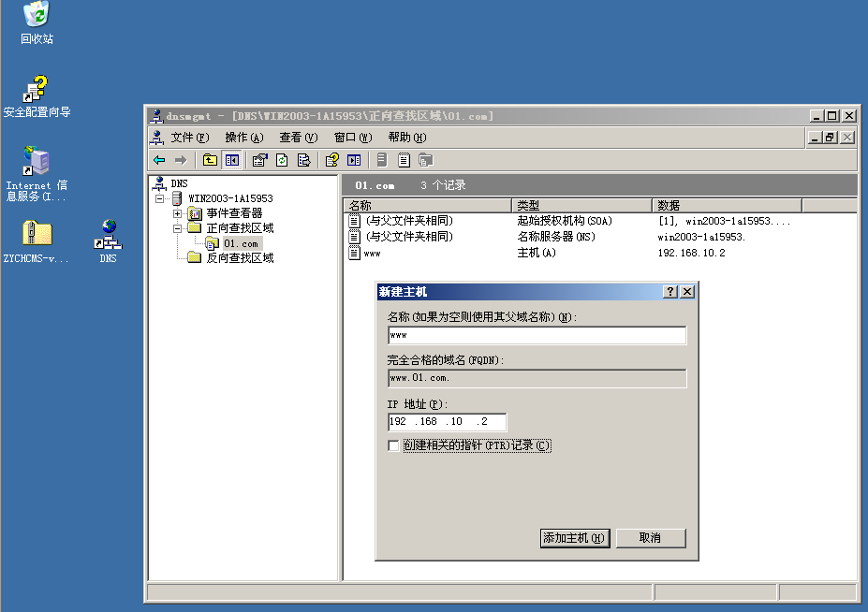Open the 操作(A) menu
The width and height of the screenshot is (868, 612).
(x=243, y=138)
